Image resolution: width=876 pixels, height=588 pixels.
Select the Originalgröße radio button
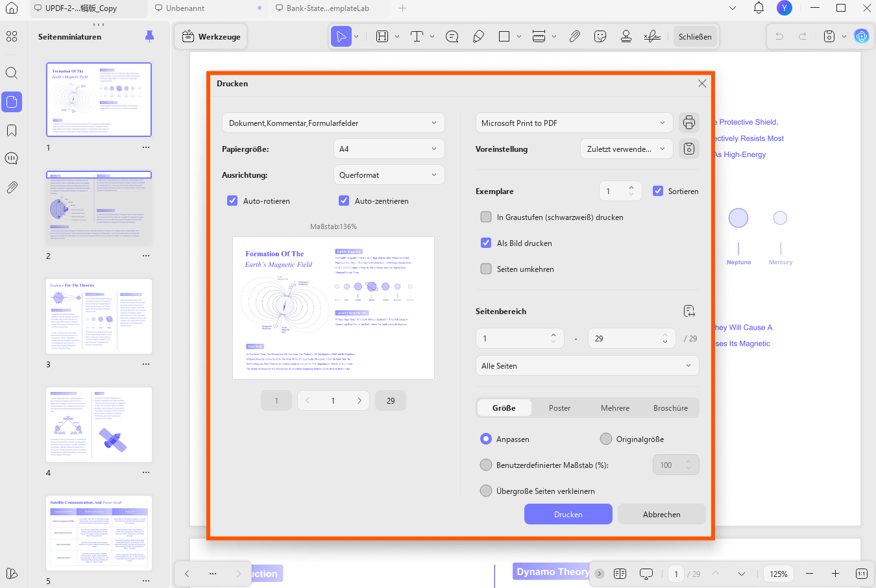[x=606, y=439]
